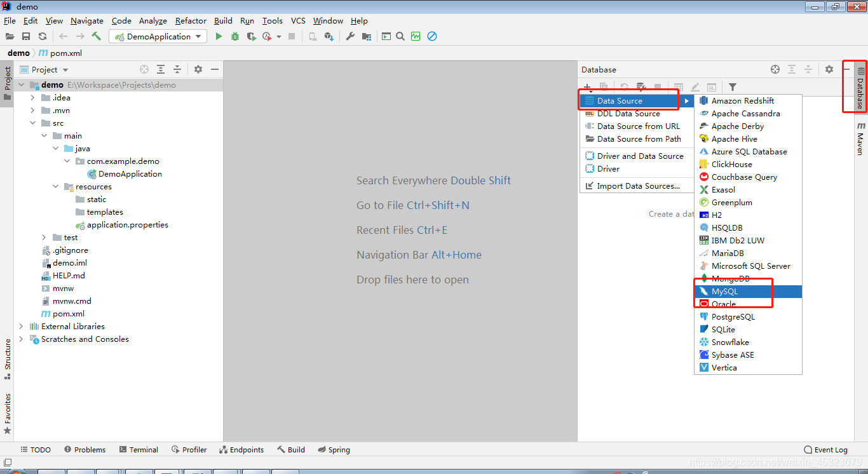
Task: Open Endpoints tool window
Action: [x=241, y=449]
